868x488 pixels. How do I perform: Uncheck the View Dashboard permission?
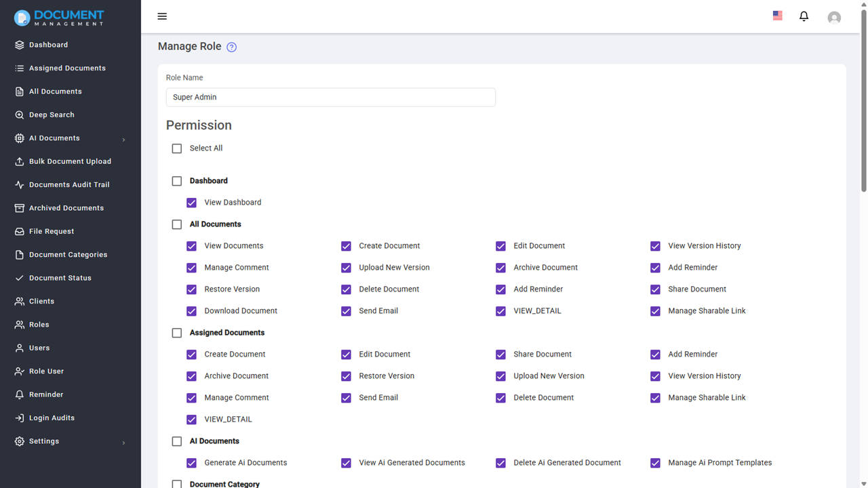tap(191, 202)
